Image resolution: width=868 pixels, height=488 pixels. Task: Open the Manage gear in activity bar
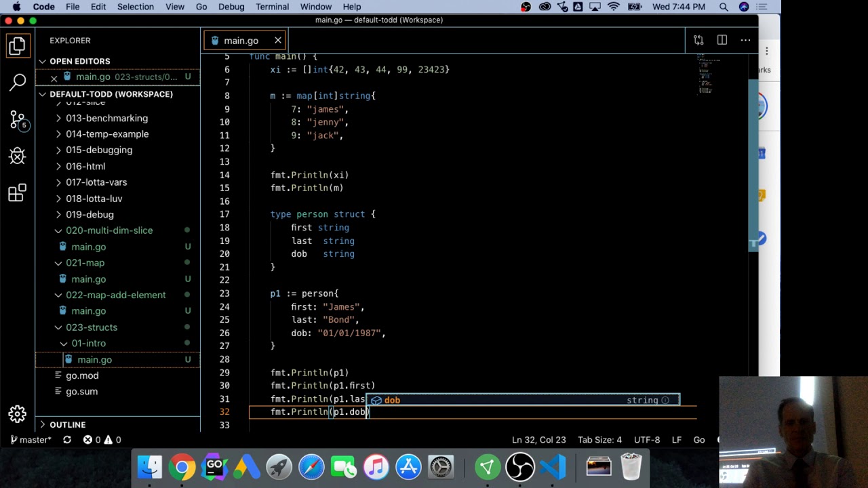click(x=18, y=413)
